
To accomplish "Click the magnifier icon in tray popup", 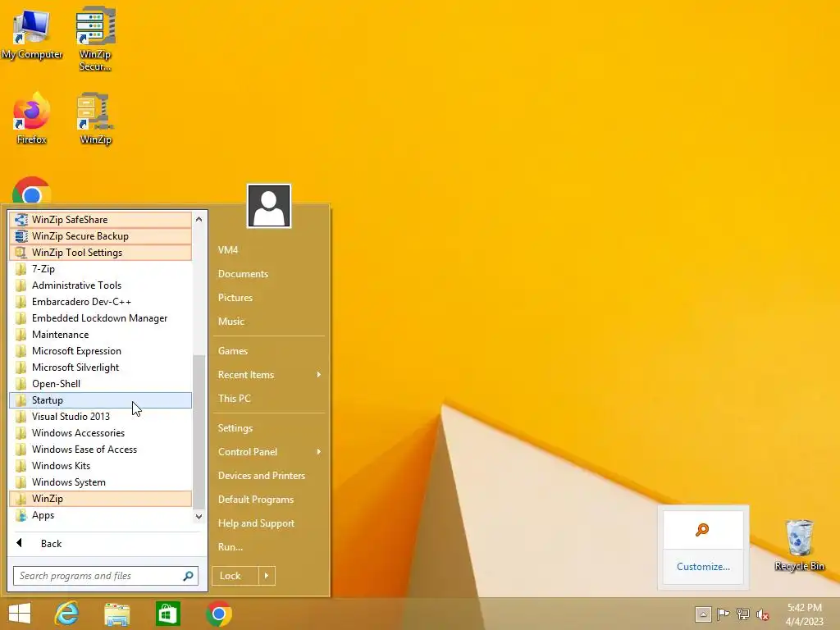I will [x=703, y=530].
